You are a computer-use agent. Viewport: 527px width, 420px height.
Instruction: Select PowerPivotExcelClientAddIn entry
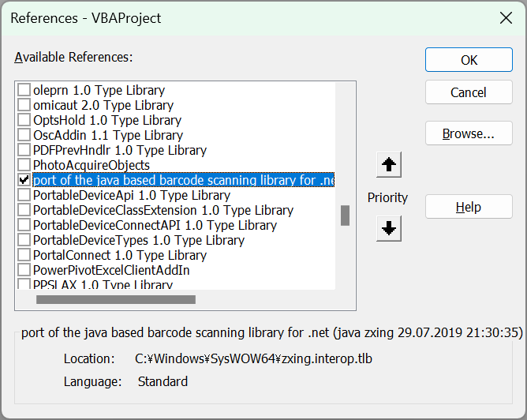111,270
